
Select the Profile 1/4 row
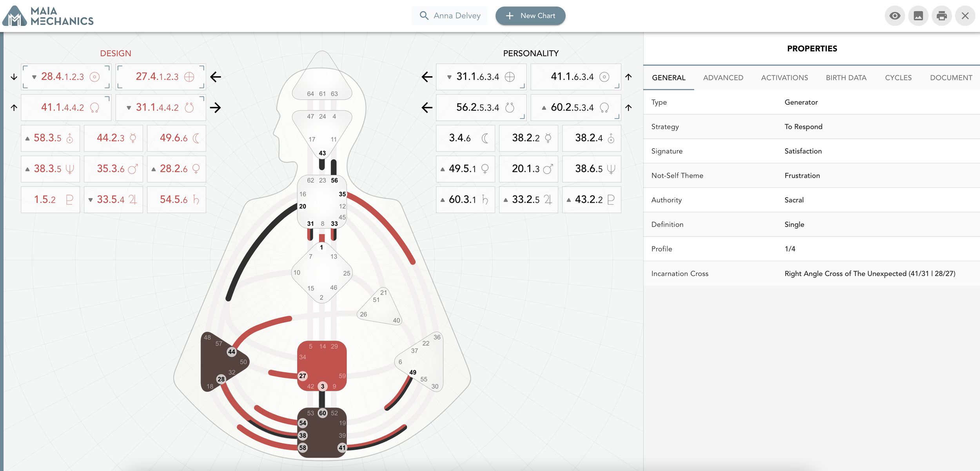[x=812, y=249]
